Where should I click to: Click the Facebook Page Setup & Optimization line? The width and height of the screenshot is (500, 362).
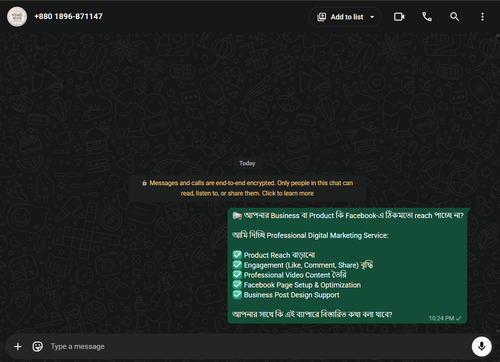pyautogui.click(x=297, y=285)
